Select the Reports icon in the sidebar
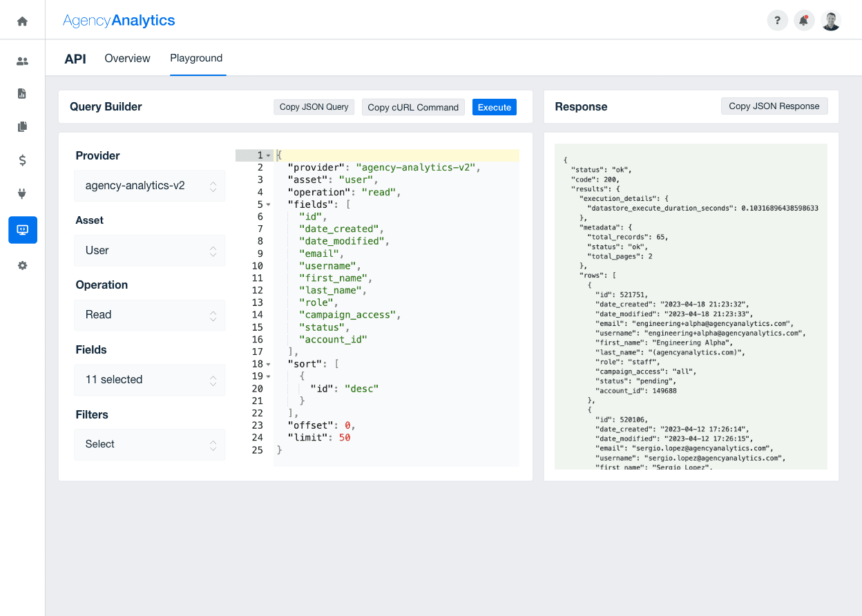The height and width of the screenshot is (616, 862). [22, 93]
